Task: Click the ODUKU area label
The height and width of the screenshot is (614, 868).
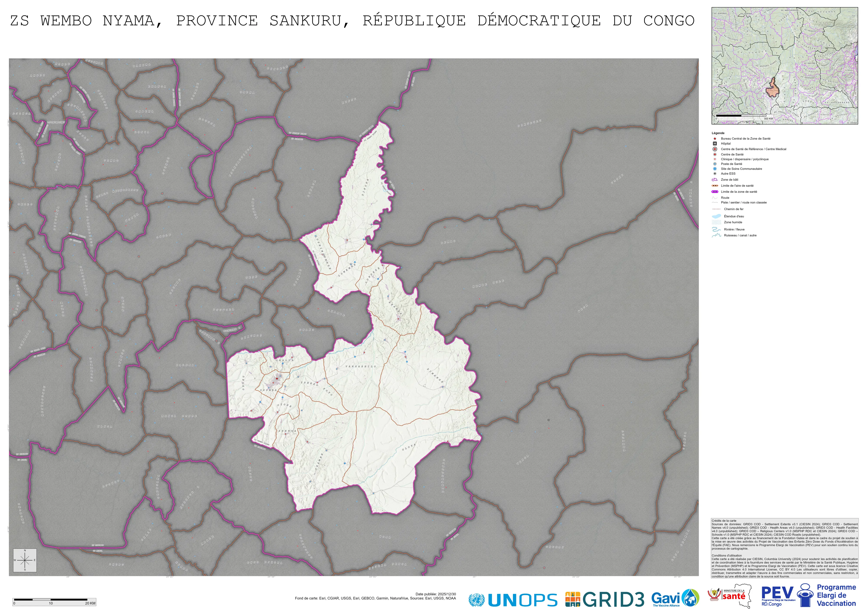Action: coord(243,383)
